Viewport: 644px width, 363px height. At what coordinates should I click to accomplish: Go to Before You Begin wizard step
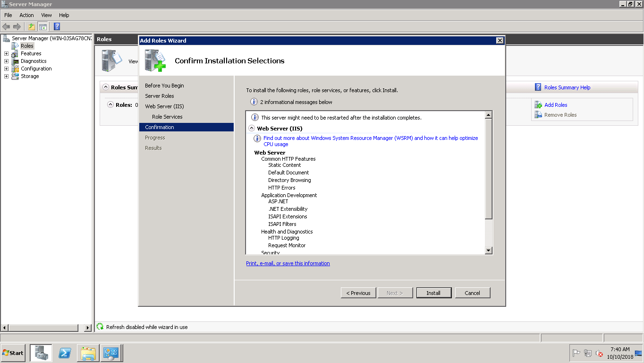pyautogui.click(x=164, y=86)
